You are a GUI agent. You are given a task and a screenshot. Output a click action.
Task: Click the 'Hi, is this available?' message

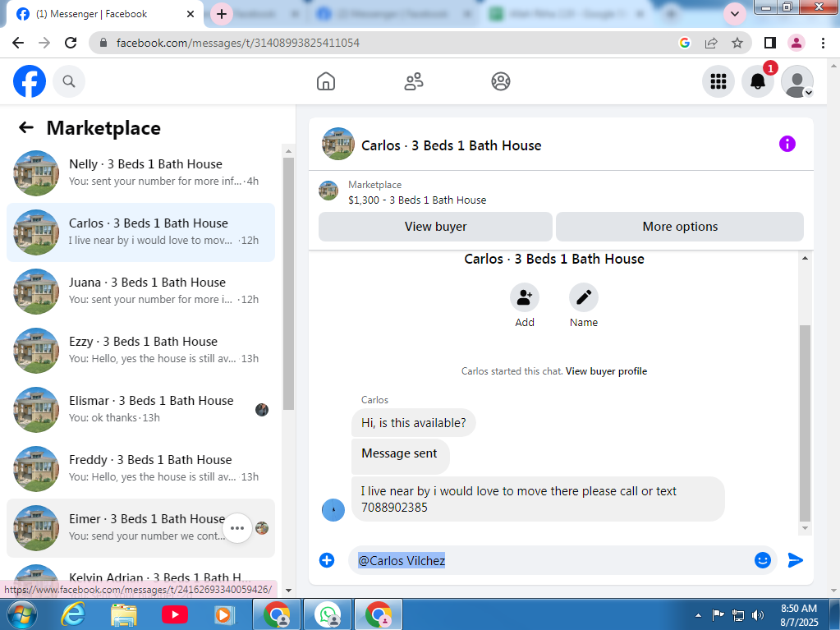click(414, 423)
